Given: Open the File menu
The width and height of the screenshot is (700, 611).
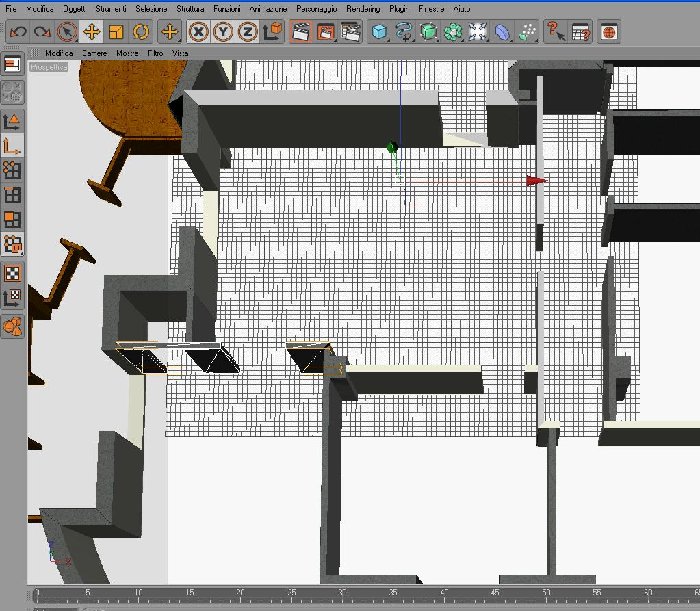Looking at the screenshot, I should click(11, 8).
